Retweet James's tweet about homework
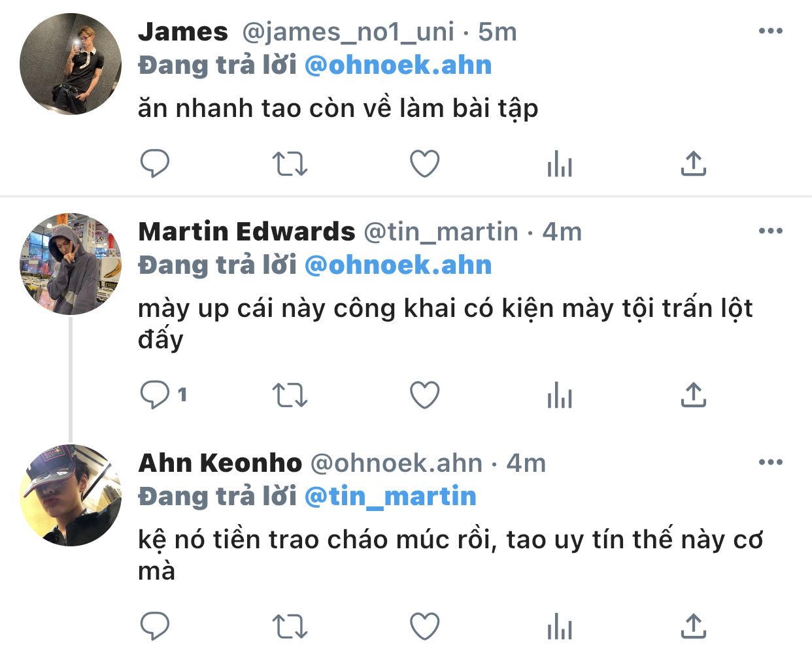This screenshot has height=645, width=812. click(x=290, y=163)
